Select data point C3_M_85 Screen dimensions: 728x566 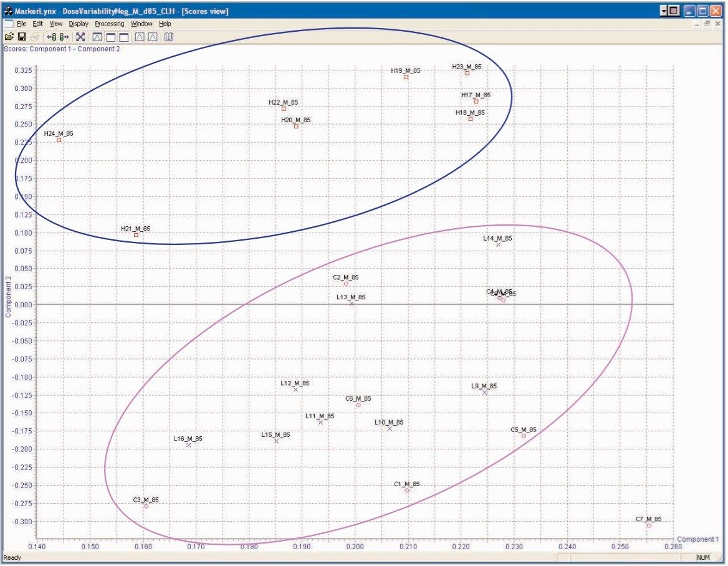tap(146, 506)
